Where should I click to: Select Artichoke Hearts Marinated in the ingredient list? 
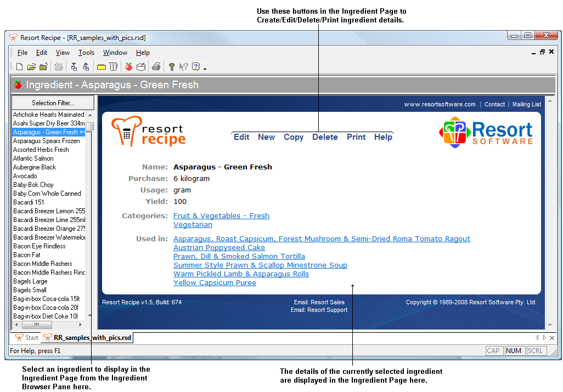[x=48, y=115]
